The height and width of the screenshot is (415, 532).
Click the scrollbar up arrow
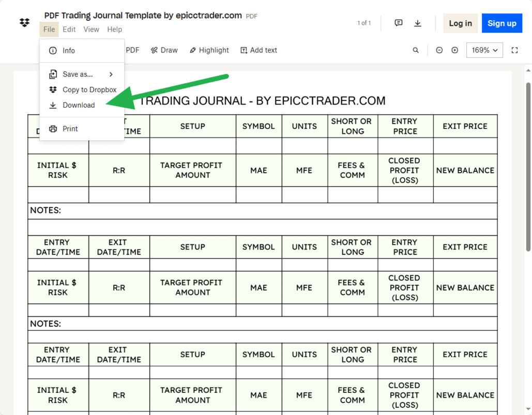pyautogui.click(x=528, y=71)
